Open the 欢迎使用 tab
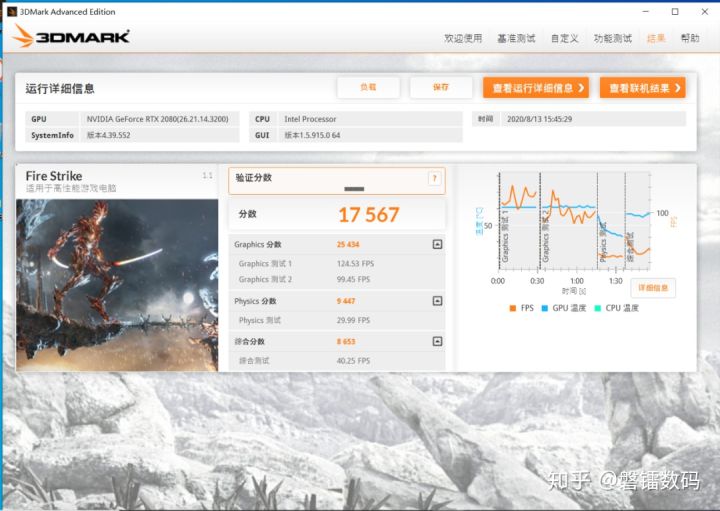Screen dimensions: 720x511 coord(463,38)
